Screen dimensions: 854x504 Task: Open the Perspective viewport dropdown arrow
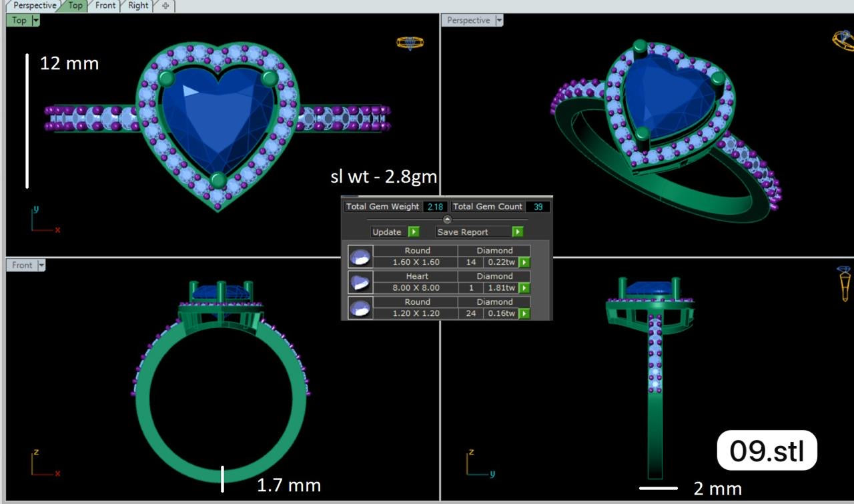tap(499, 21)
